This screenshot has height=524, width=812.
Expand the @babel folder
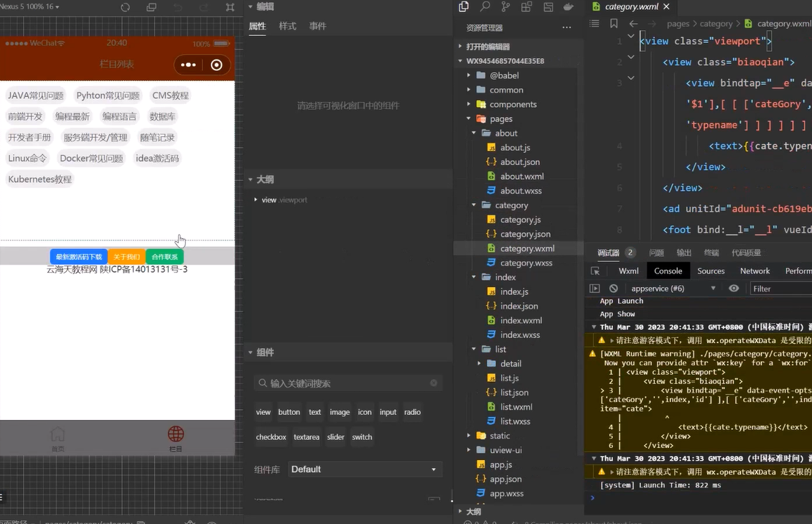(469, 75)
